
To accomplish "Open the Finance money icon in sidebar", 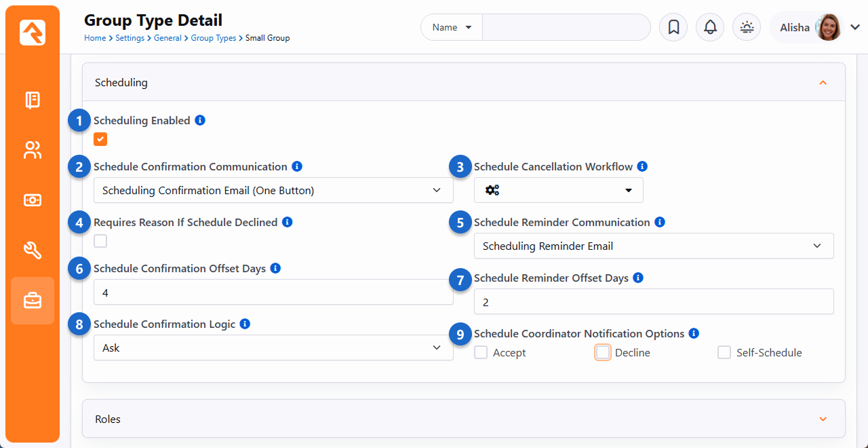I will 33,200.
